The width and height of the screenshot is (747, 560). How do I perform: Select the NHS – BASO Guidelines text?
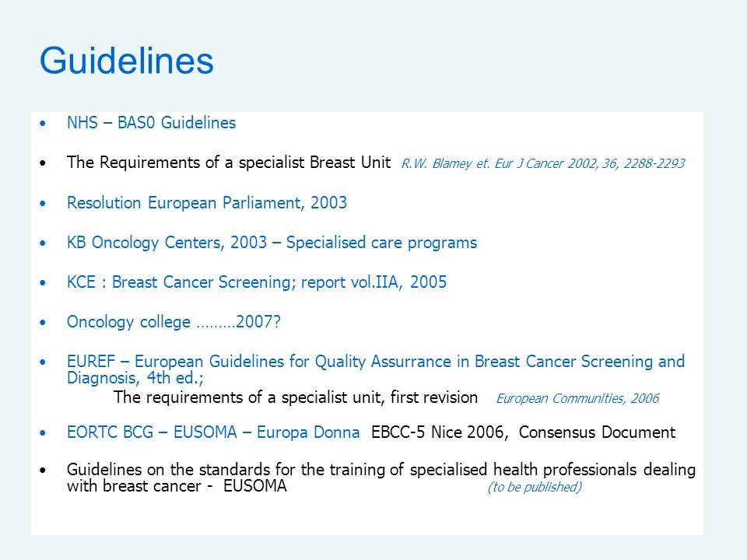pos(152,123)
